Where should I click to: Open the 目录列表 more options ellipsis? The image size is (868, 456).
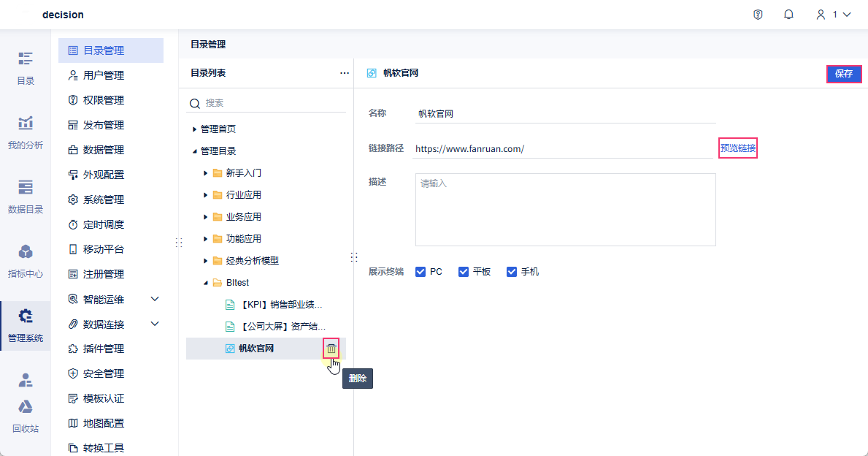click(345, 73)
